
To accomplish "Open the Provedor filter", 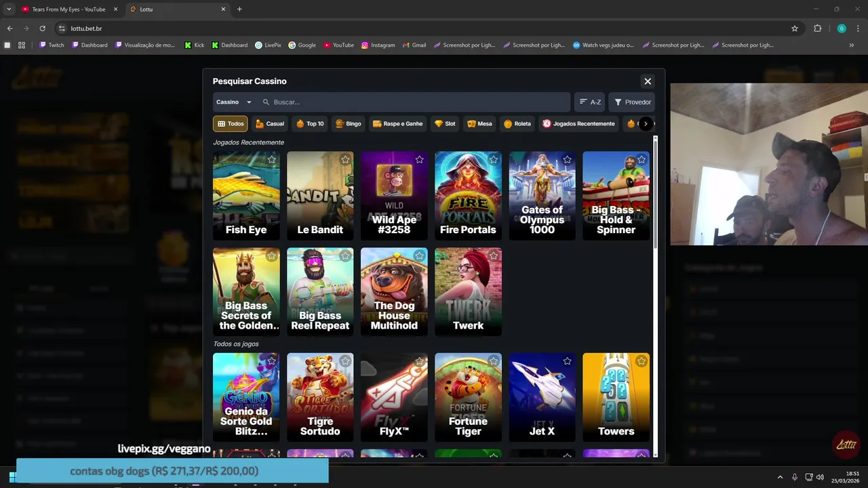I will [x=632, y=102].
